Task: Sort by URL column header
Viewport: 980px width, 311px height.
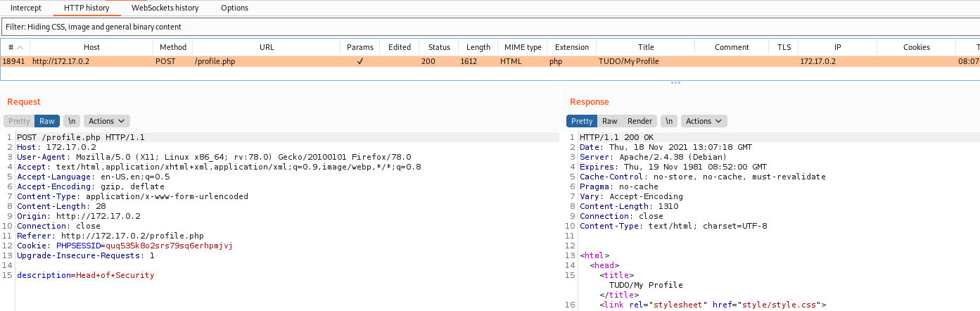Action: click(x=267, y=47)
